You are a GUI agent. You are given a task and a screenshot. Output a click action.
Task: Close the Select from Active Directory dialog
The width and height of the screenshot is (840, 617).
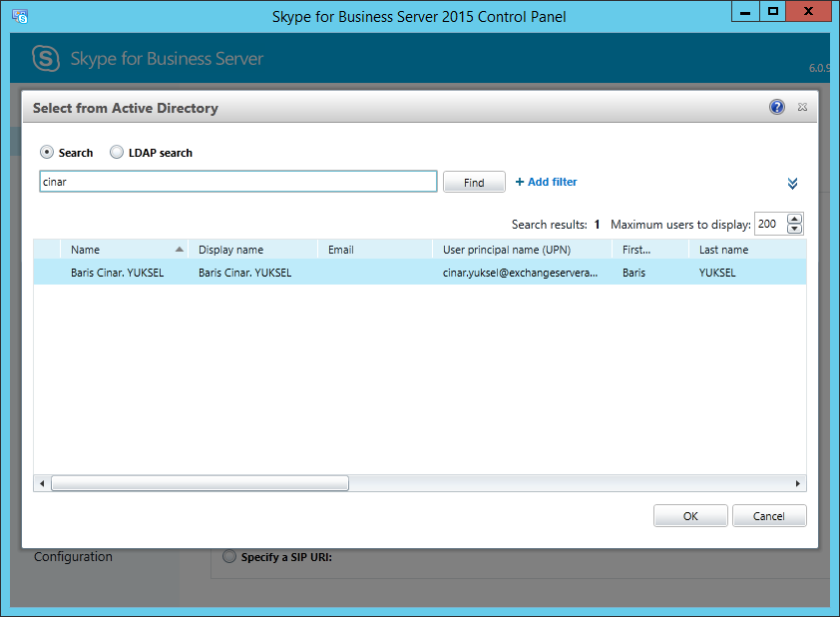tap(802, 107)
